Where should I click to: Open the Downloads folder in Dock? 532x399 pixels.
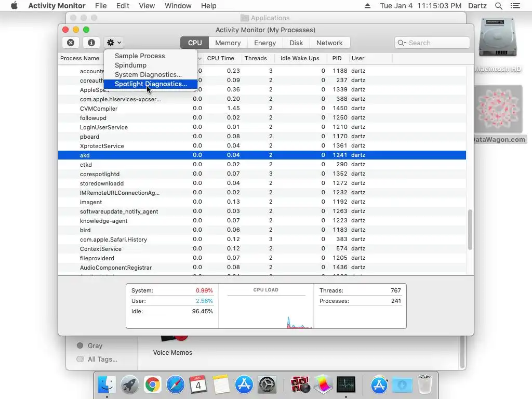(402, 385)
